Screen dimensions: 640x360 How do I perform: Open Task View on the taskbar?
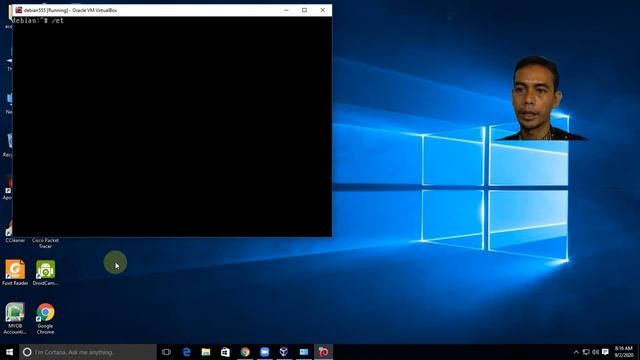(x=166, y=352)
